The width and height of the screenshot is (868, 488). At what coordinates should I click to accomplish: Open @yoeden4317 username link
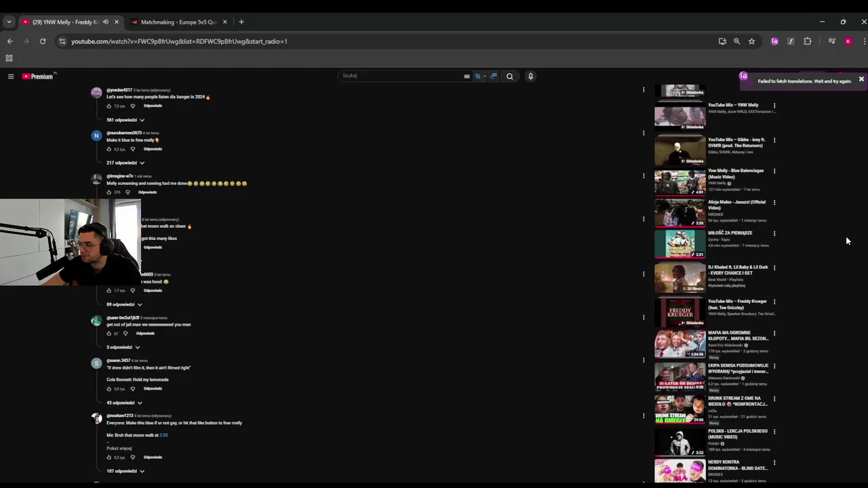pyautogui.click(x=119, y=90)
